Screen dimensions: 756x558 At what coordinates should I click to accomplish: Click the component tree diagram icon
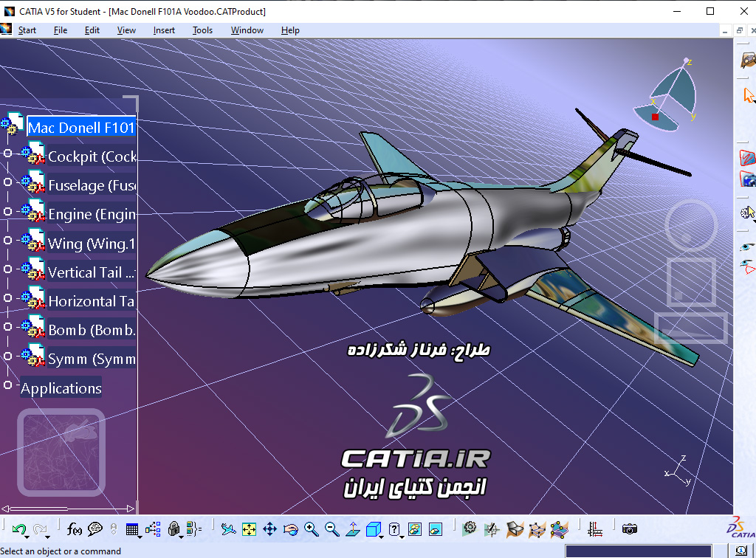(x=153, y=529)
